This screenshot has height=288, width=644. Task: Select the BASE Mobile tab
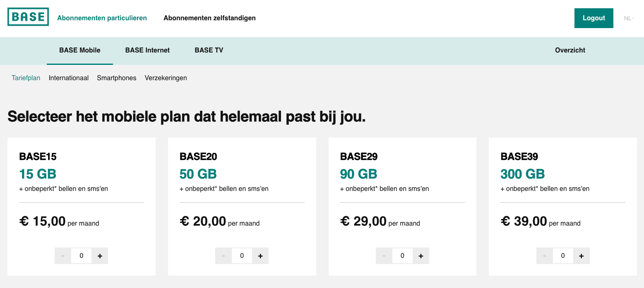(x=80, y=50)
